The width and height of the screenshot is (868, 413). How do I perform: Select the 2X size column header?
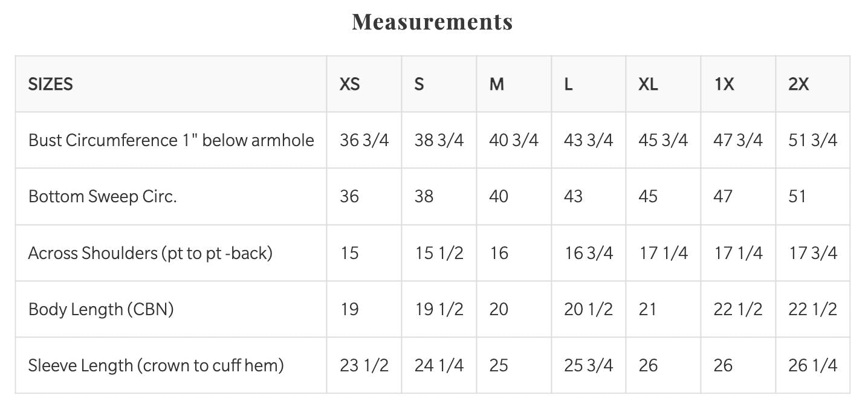click(x=798, y=84)
